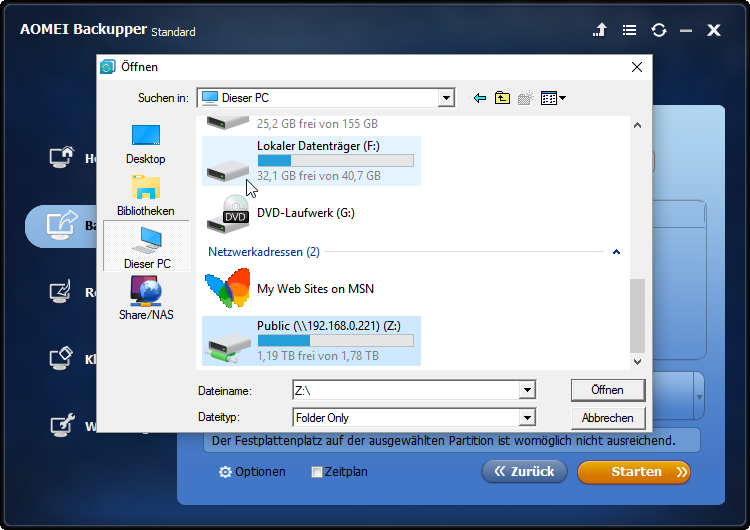The height and width of the screenshot is (530, 750).
Task: Go back using the blue arrow icon
Action: pos(480,98)
